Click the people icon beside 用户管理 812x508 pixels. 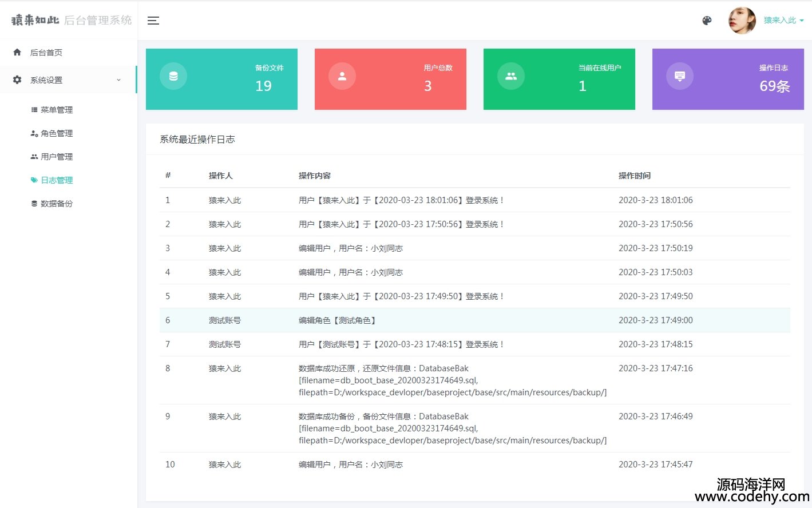34,157
